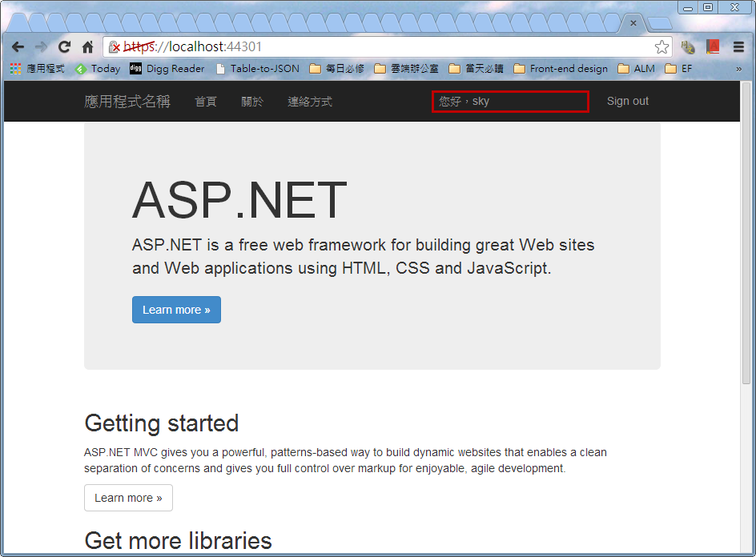The height and width of the screenshot is (557, 756).
Task: Go to the 關於 navigation item
Action: click(x=252, y=102)
